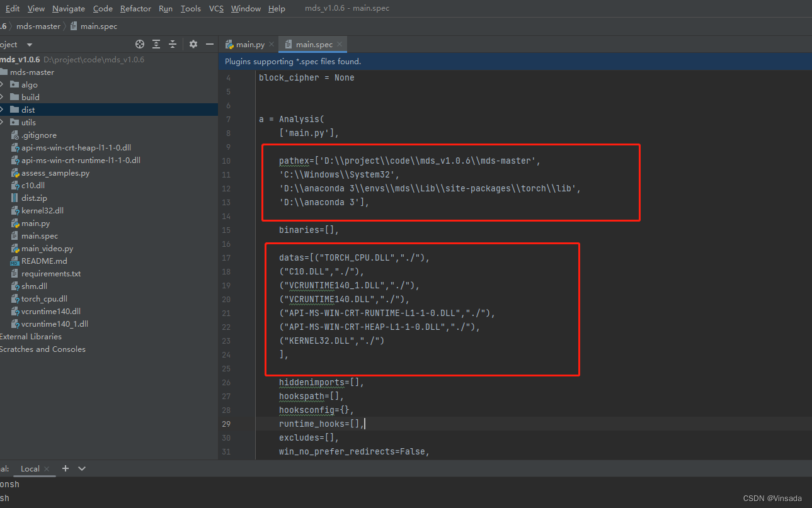The image size is (812, 508).
Task: Open Project panel settings gear
Action: click(x=193, y=44)
